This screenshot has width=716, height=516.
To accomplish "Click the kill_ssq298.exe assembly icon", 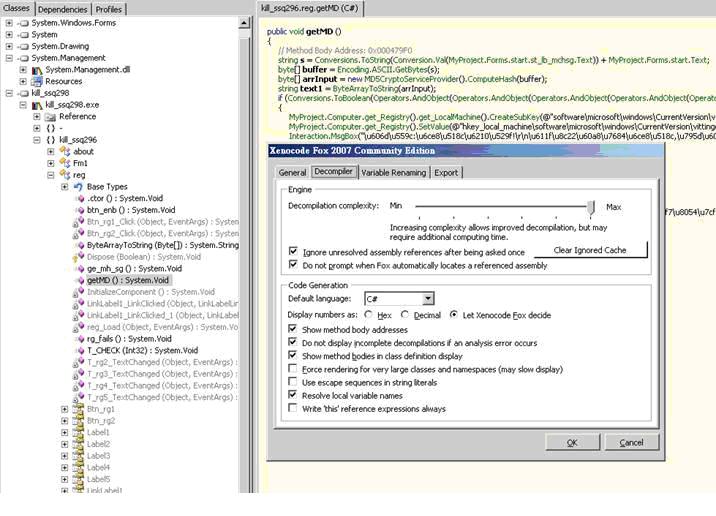I will click(x=37, y=105).
